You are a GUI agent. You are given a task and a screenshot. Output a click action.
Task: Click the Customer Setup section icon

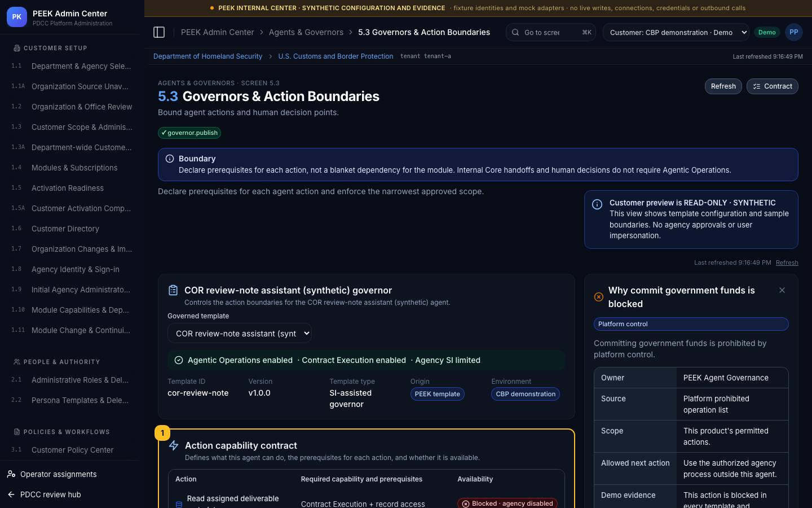[17, 48]
